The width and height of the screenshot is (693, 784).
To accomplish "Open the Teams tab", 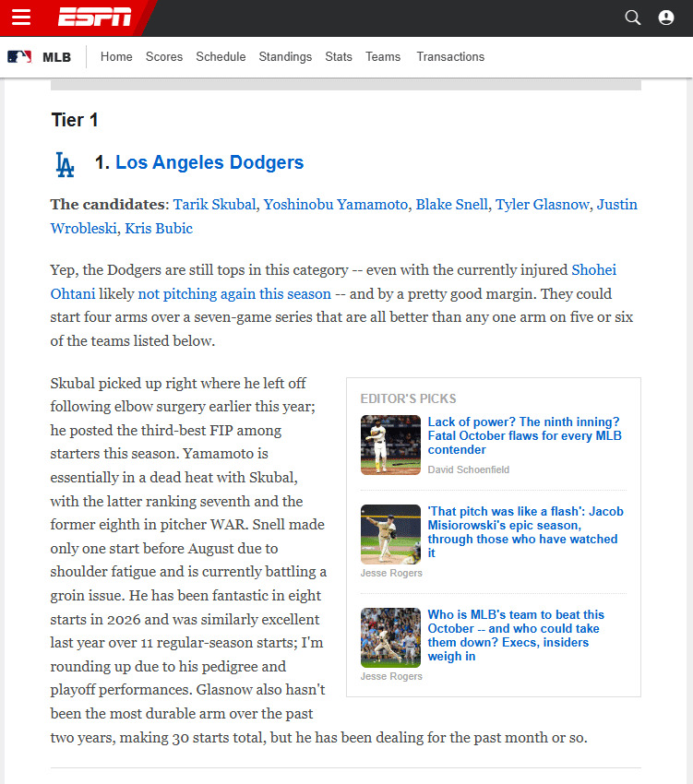I will (383, 56).
